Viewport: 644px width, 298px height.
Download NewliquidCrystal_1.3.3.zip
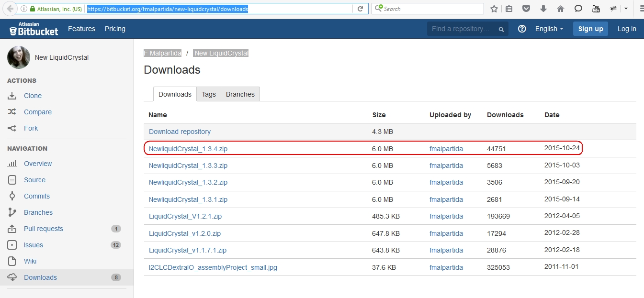[188, 166]
